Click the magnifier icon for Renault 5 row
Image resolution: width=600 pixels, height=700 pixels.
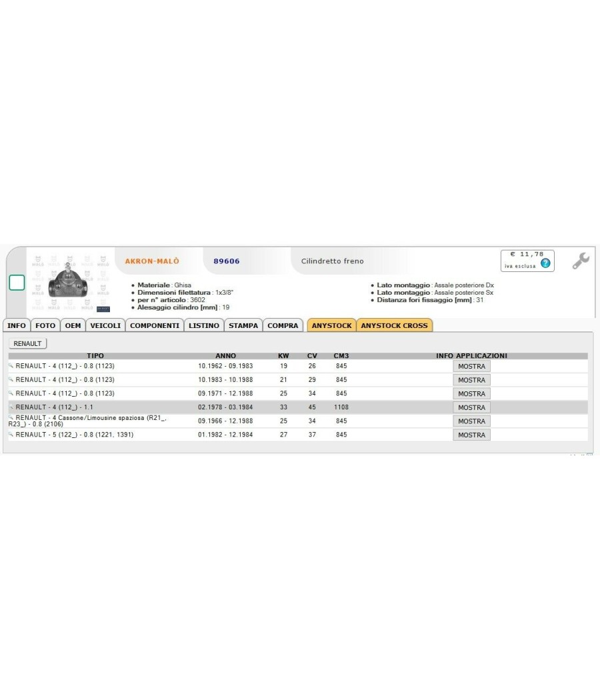click(x=11, y=435)
